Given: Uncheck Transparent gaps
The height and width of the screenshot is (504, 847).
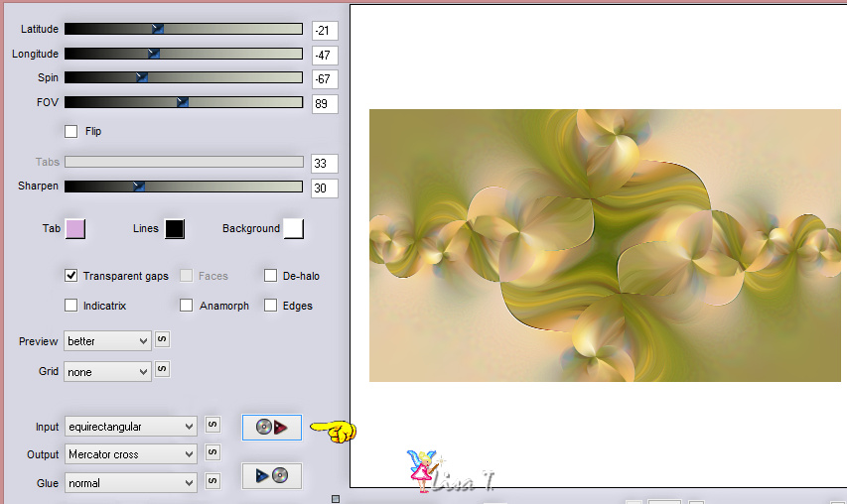Looking at the screenshot, I should point(71,276).
